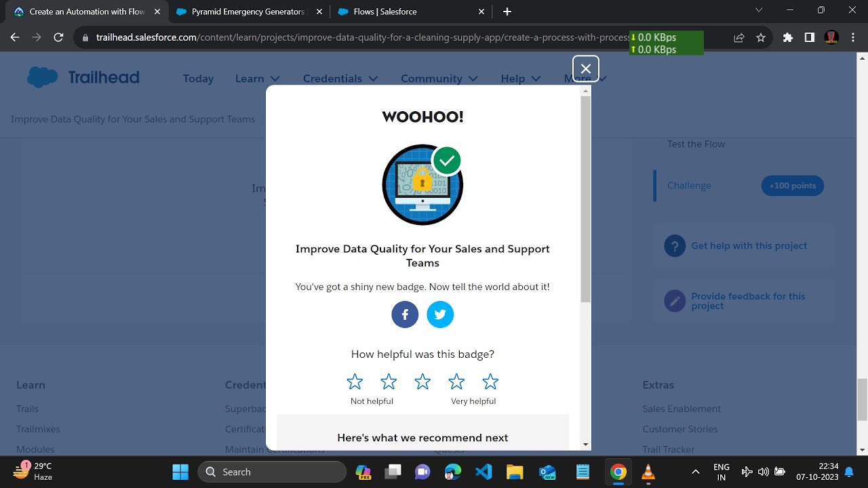This screenshot has width=868, height=488.
Task: Open the Trailhead home logo
Action: click(83, 77)
